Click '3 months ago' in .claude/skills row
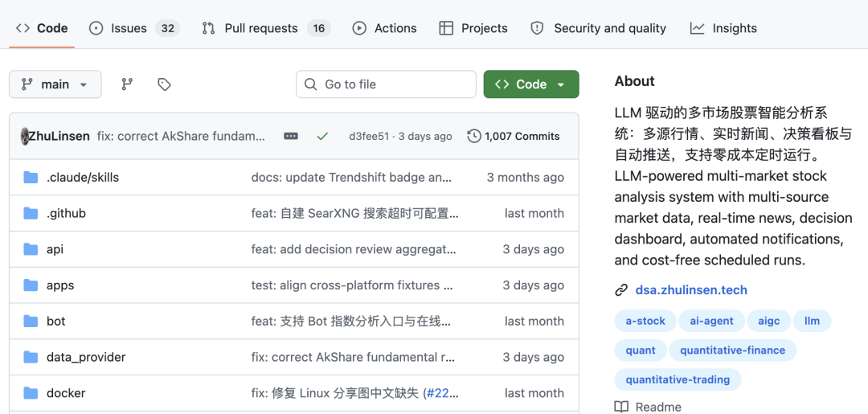The height and width of the screenshot is (414, 868). pos(526,177)
